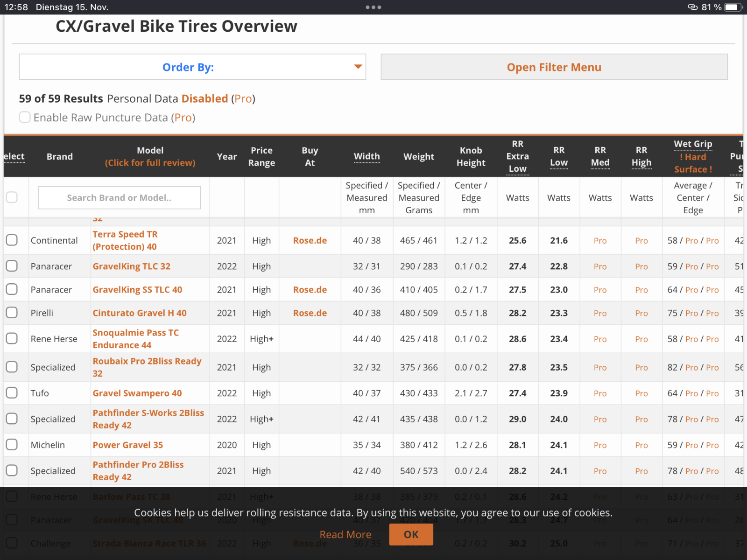Click the Open Filter Menu button
This screenshot has height=560, width=747.
[554, 67]
